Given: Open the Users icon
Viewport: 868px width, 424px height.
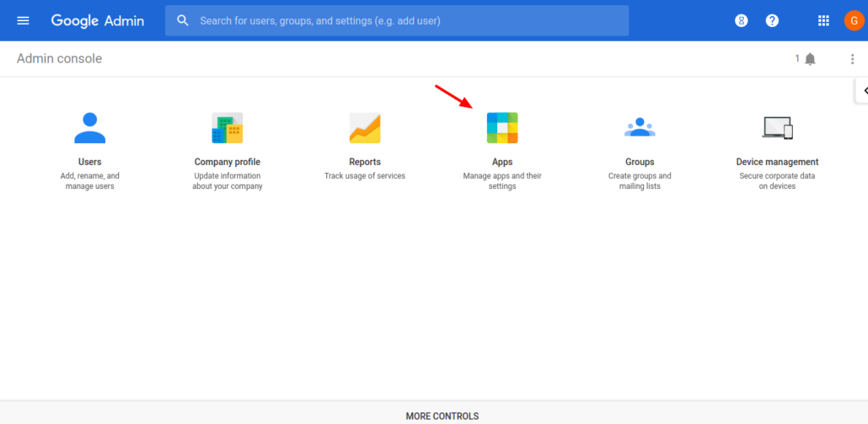Looking at the screenshot, I should pyautogui.click(x=89, y=128).
